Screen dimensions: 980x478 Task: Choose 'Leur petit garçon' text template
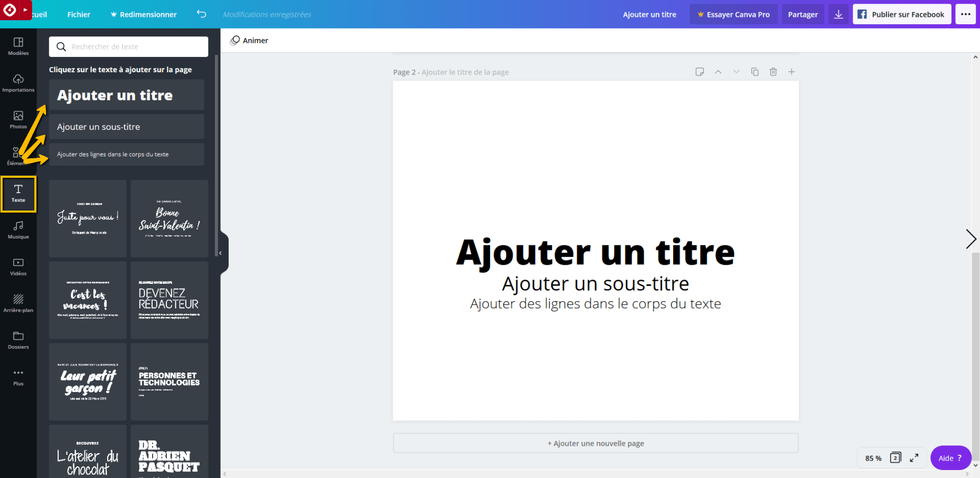88,382
